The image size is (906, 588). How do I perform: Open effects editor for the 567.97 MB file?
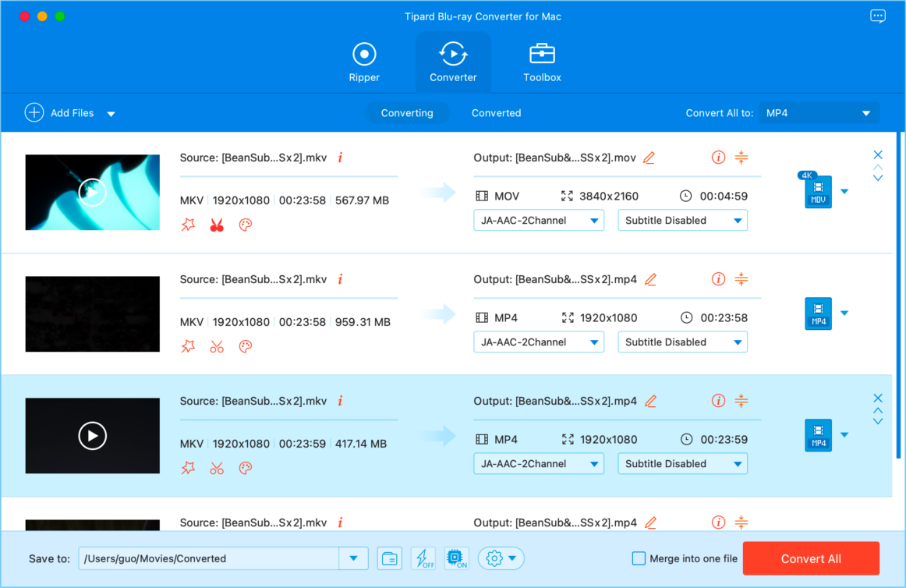click(189, 225)
